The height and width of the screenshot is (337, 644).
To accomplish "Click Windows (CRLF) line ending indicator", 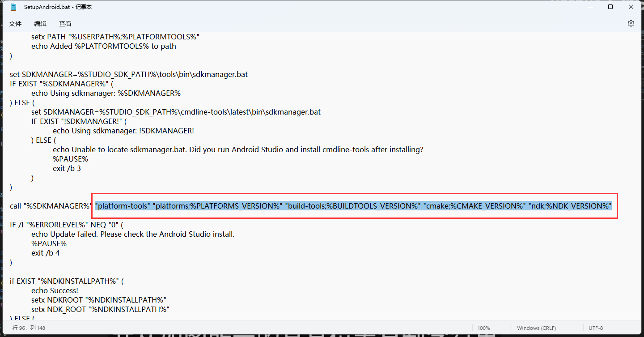I will [538, 328].
